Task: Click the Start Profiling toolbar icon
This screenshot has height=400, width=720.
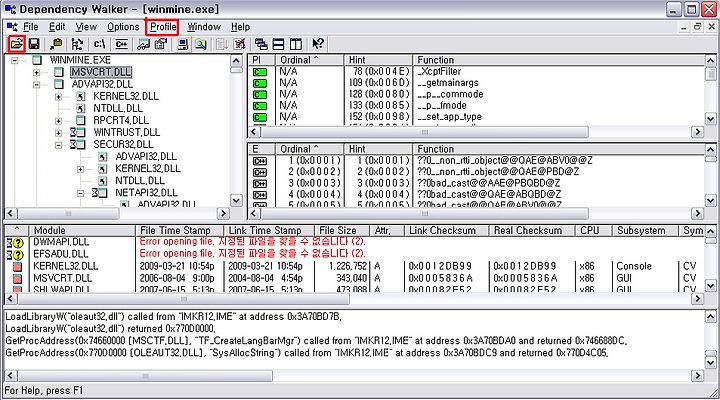Action: pyautogui.click(x=222, y=44)
